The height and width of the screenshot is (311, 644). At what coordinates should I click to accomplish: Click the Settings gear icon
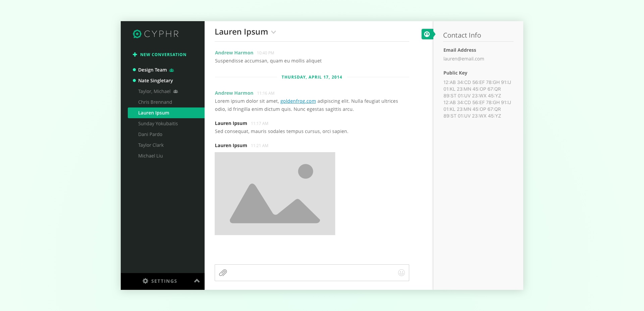pos(145,281)
